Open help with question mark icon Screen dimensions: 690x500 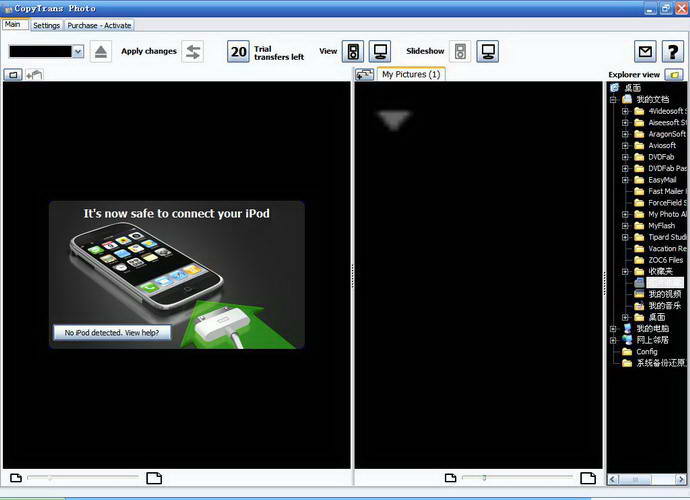[x=673, y=51]
